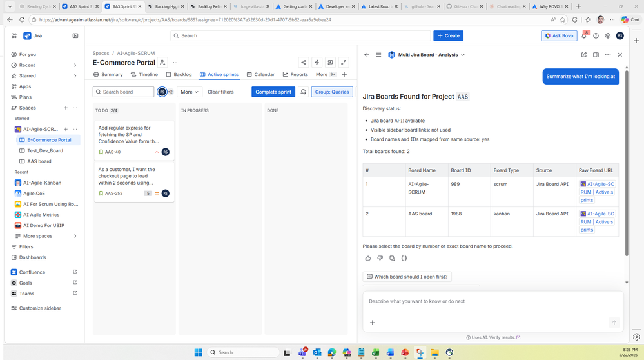The width and height of the screenshot is (644, 360).
Task: Expand the Recent menu chevron
Action: [x=75, y=65]
